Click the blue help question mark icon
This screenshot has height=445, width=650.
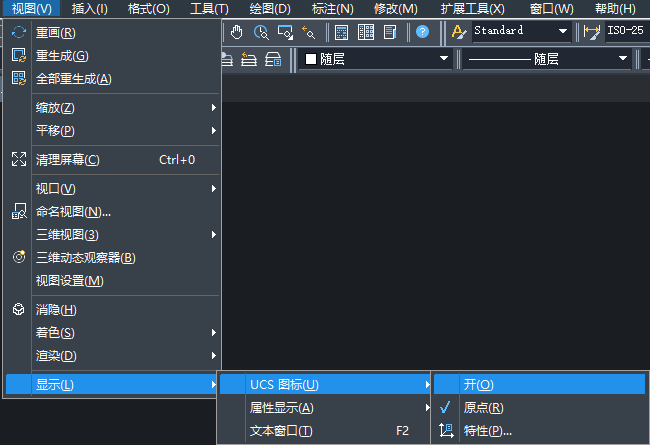pyautogui.click(x=422, y=32)
